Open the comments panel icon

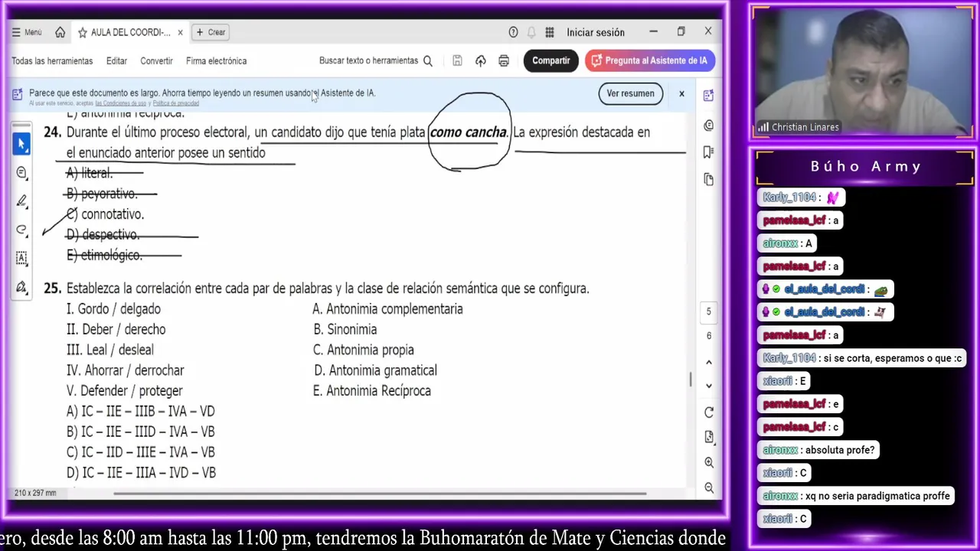click(x=708, y=125)
